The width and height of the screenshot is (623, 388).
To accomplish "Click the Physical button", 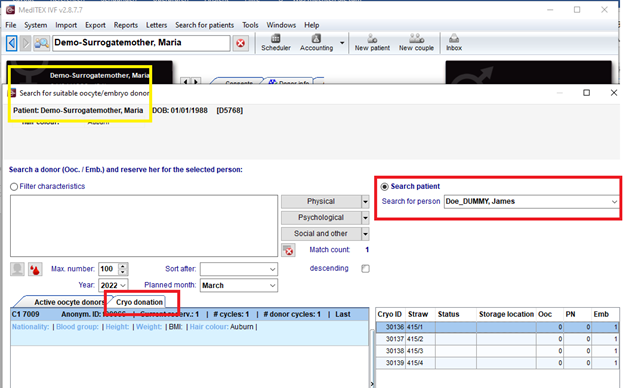I will tap(321, 202).
